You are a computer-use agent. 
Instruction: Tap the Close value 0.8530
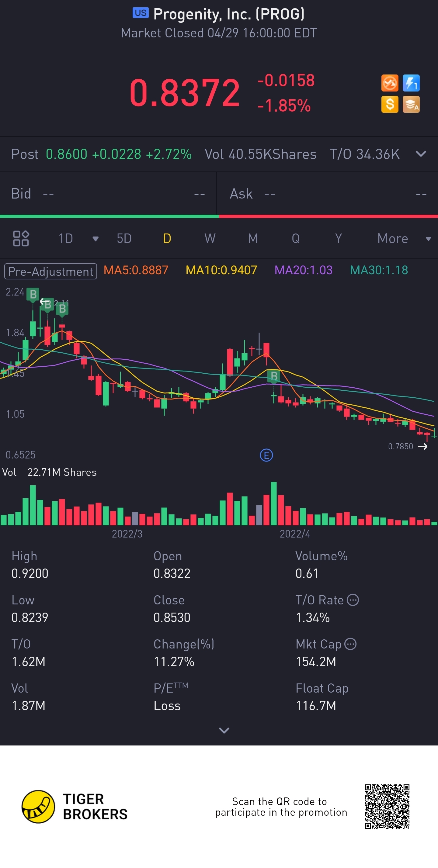172,618
